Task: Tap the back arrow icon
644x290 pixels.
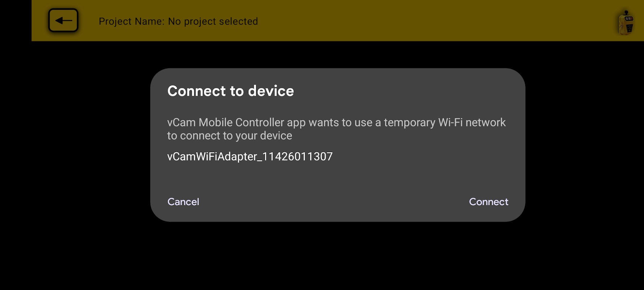Action: (63, 20)
